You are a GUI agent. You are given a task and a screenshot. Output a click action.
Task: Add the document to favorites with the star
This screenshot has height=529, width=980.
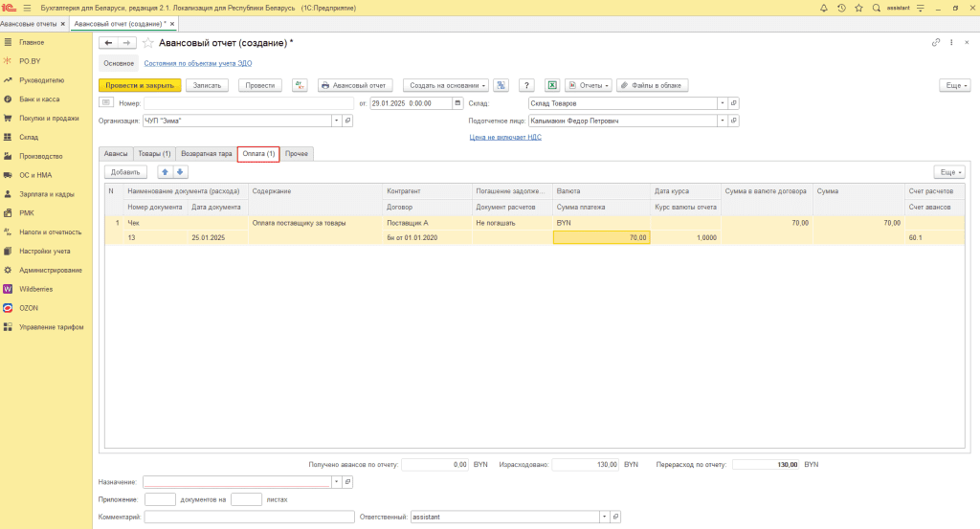coord(147,43)
